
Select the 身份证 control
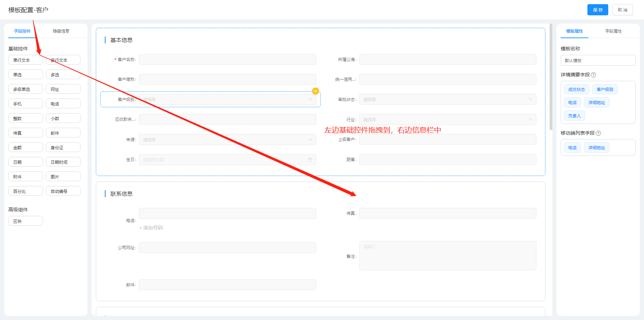pos(63,147)
